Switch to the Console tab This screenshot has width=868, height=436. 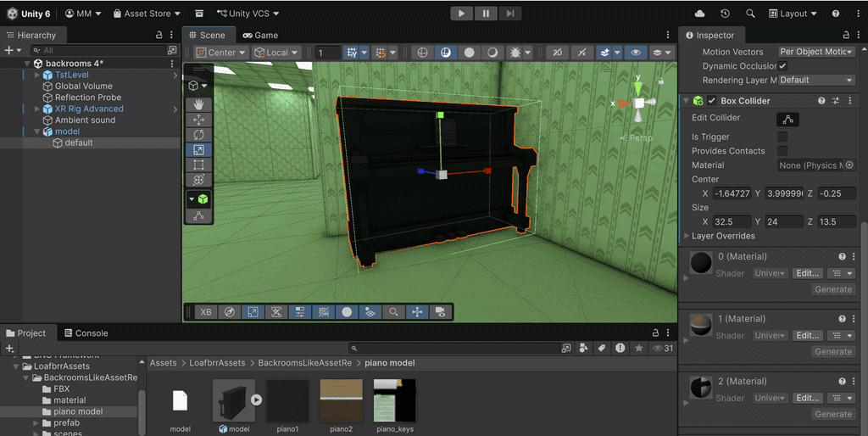86,333
